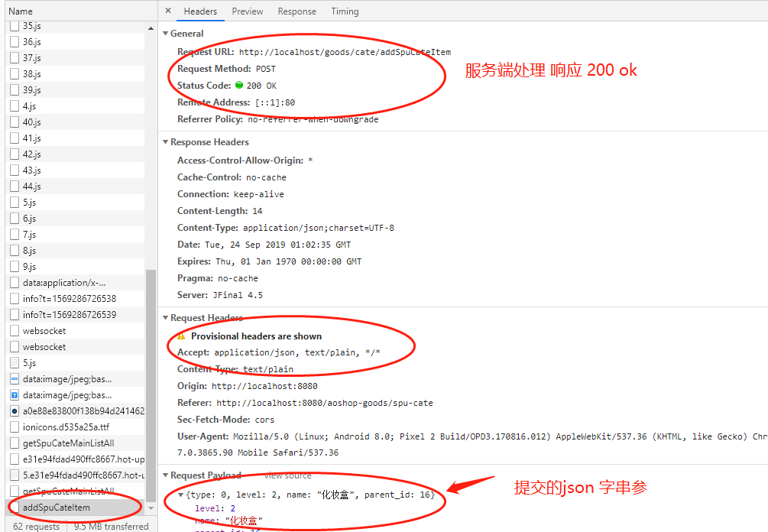Viewport: 768px width, 532px height.
Task: Collapse the Request Payload section
Action: (166, 475)
